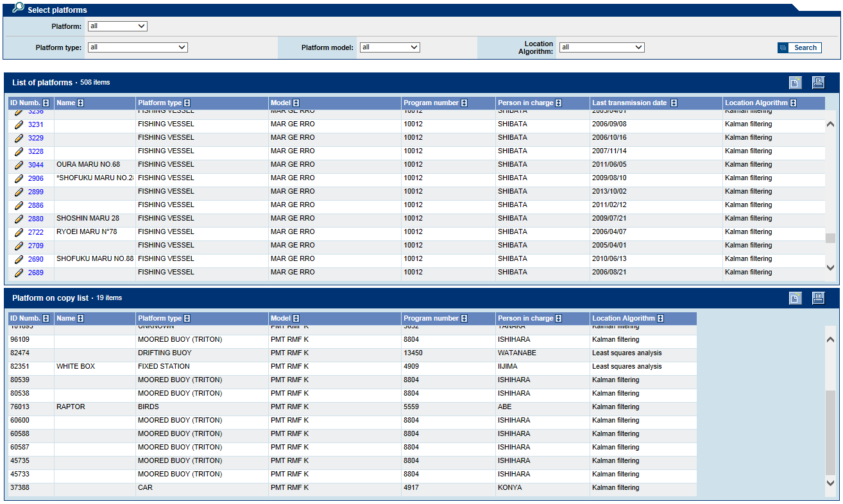Sort copy list by Location Algorithm icon

pyautogui.click(x=661, y=319)
